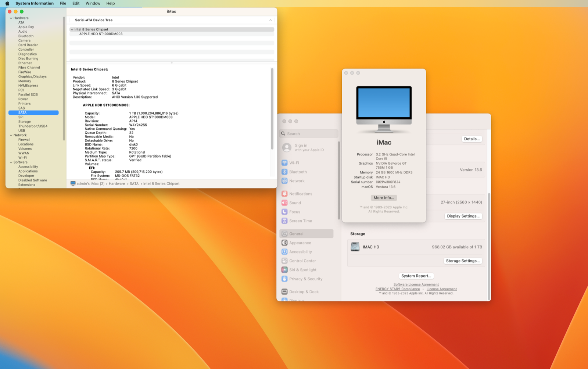Select Graphics/Displays in the Hardware list

click(32, 76)
